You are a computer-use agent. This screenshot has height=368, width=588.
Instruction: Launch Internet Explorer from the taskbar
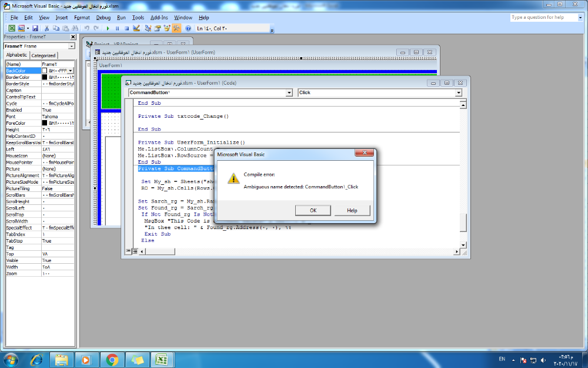pos(36,360)
